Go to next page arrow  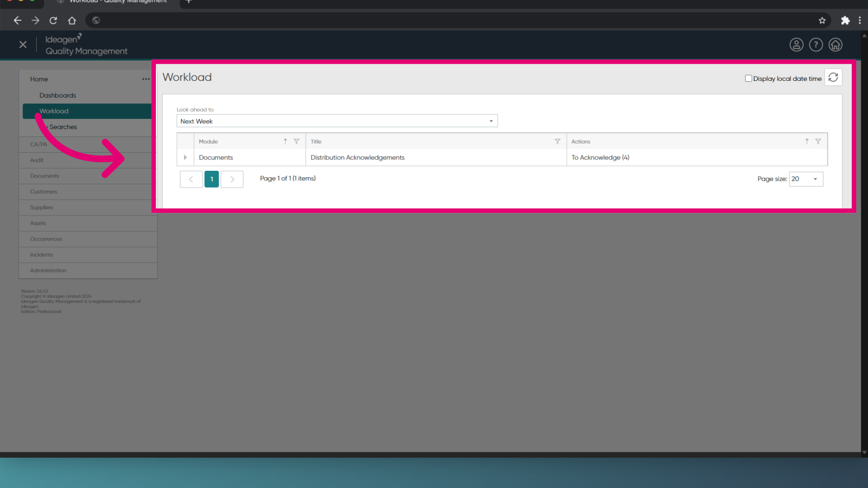(x=232, y=179)
